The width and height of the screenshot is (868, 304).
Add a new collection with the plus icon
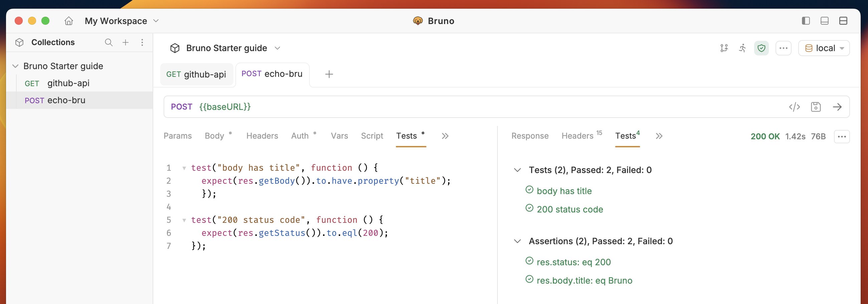(125, 42)
